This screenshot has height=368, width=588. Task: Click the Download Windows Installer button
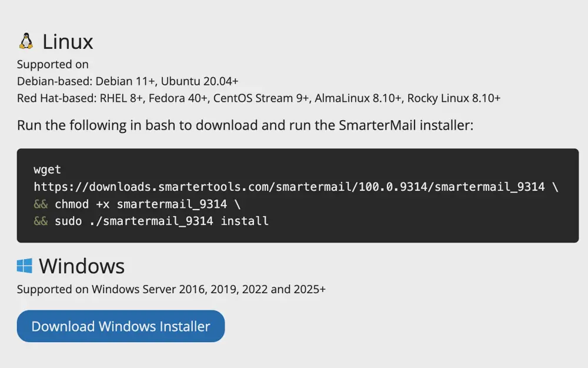(120, 326)
